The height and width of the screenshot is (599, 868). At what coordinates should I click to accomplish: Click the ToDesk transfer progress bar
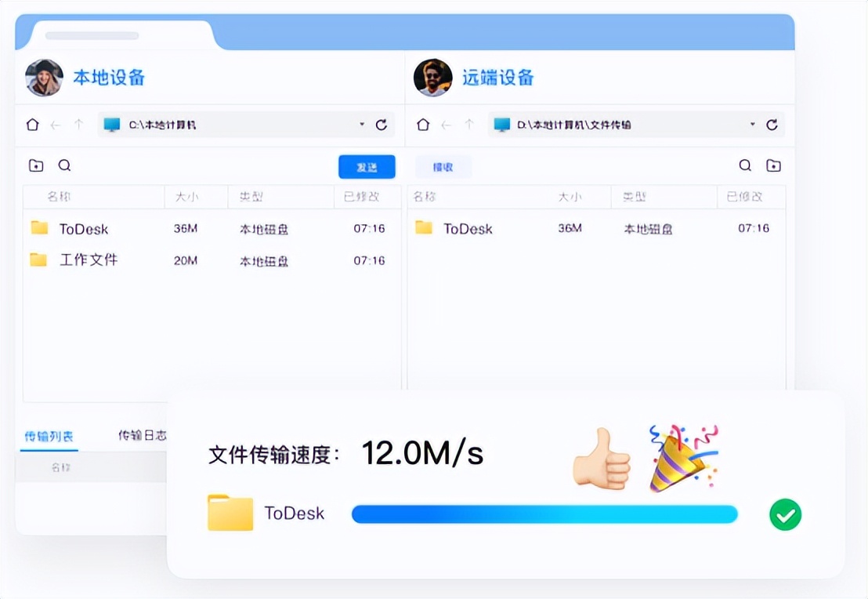[544, 514]
